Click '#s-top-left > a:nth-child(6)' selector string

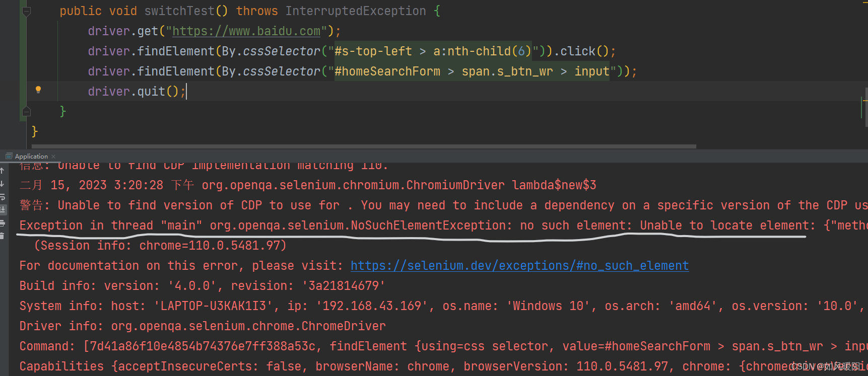pyautogui.click(x=433, y=51)
